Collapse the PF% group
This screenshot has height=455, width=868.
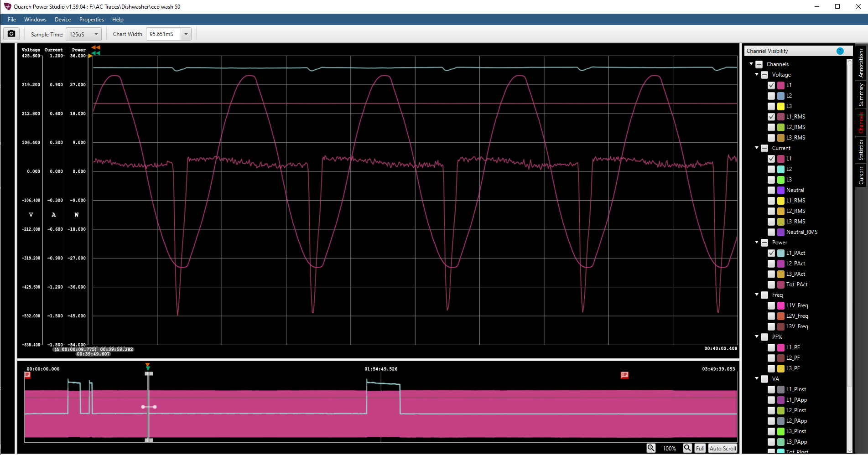point(757,336)
